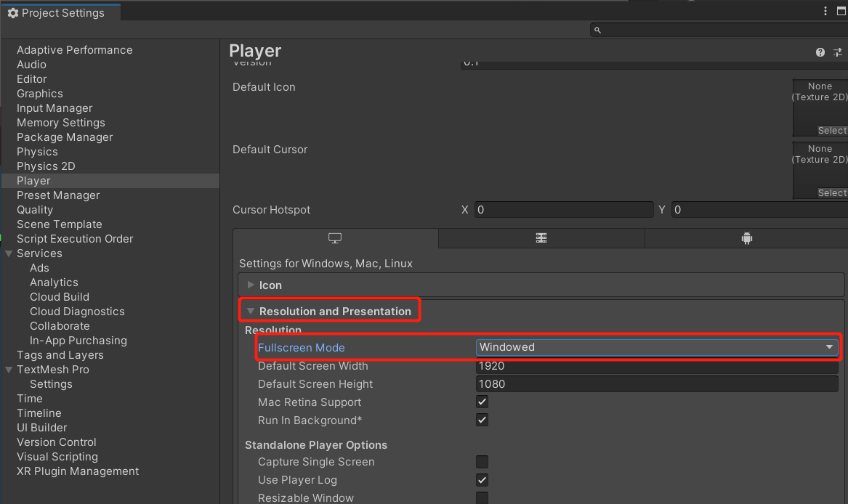Open the Player help documentation icon
848x504 pixels.
pyautogui.click(x=820, y=52)
